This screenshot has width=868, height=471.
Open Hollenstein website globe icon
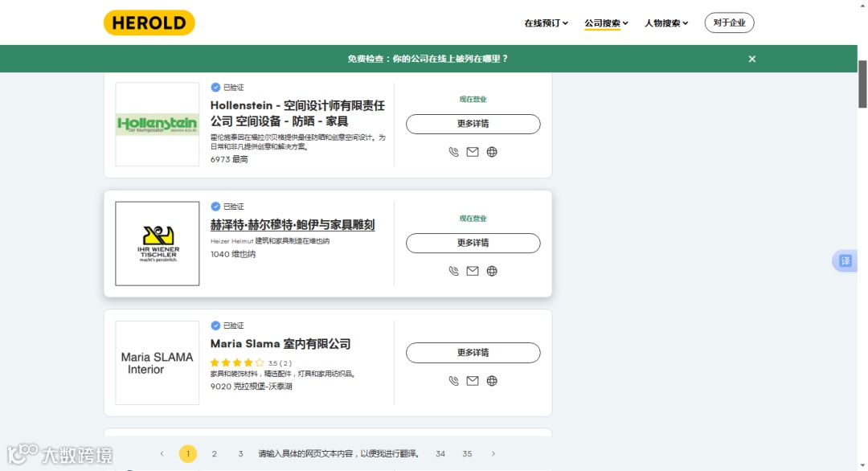[492, 152]
